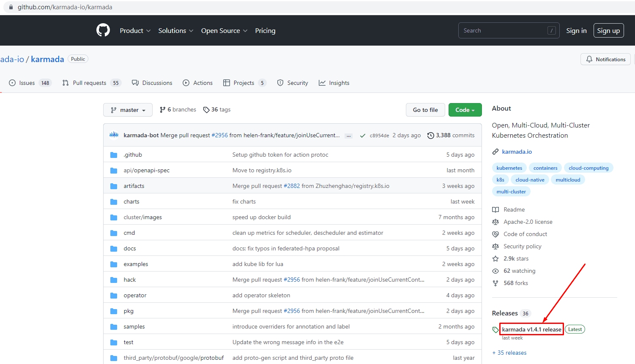Viewport: 635px width, 364px height.
Task: Open the karmada.io website link
Action: pos(517,152)
